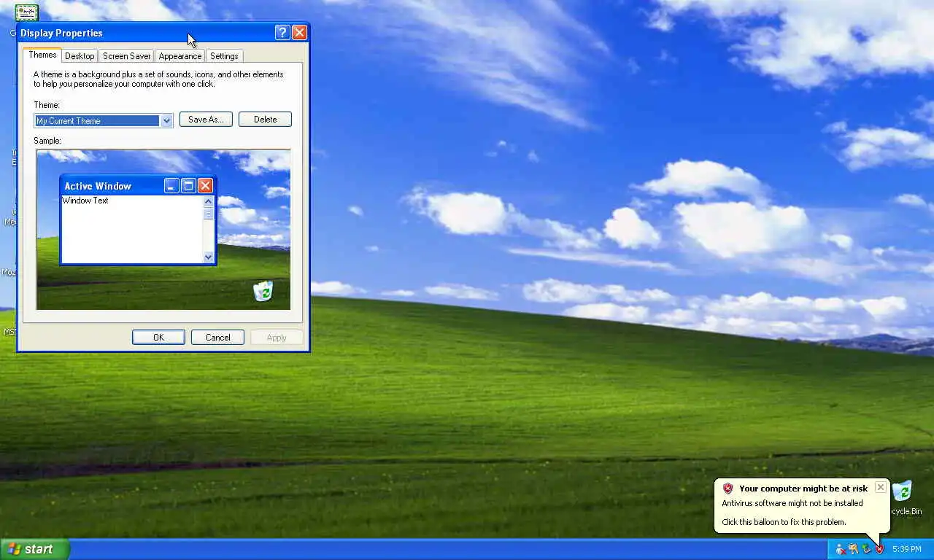The width and height of the screenshot is (934, 560).
Task: Click the Delete theme button
Action: point(265,120)
